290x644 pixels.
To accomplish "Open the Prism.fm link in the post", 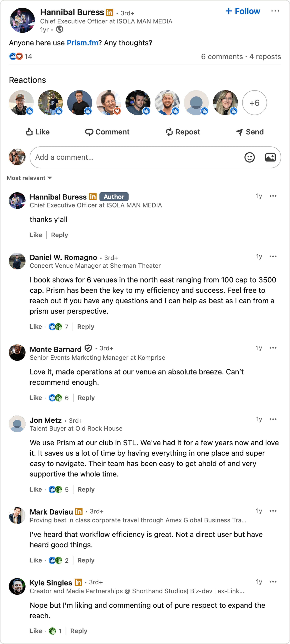I will [x=82, y=43].
